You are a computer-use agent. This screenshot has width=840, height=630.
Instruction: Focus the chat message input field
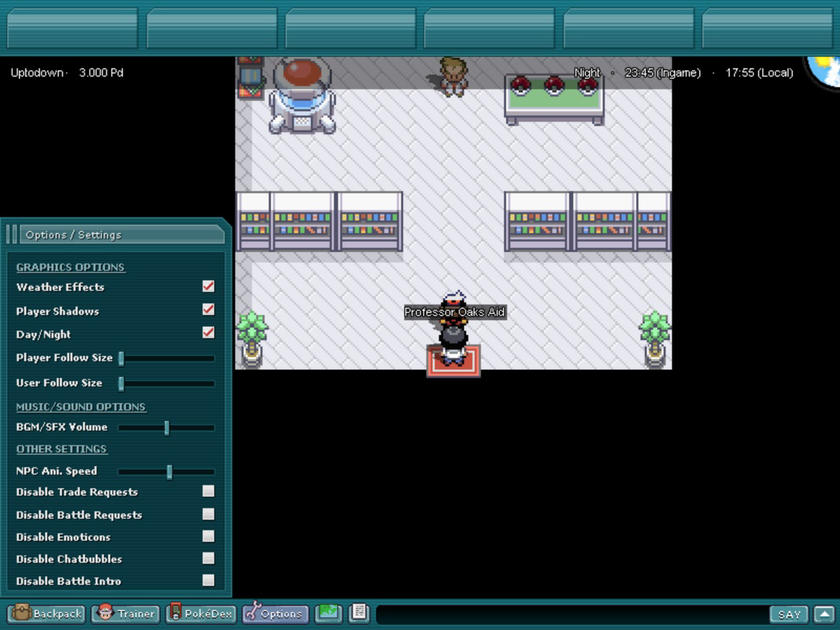pyautogui.click(x=572, y=614)
